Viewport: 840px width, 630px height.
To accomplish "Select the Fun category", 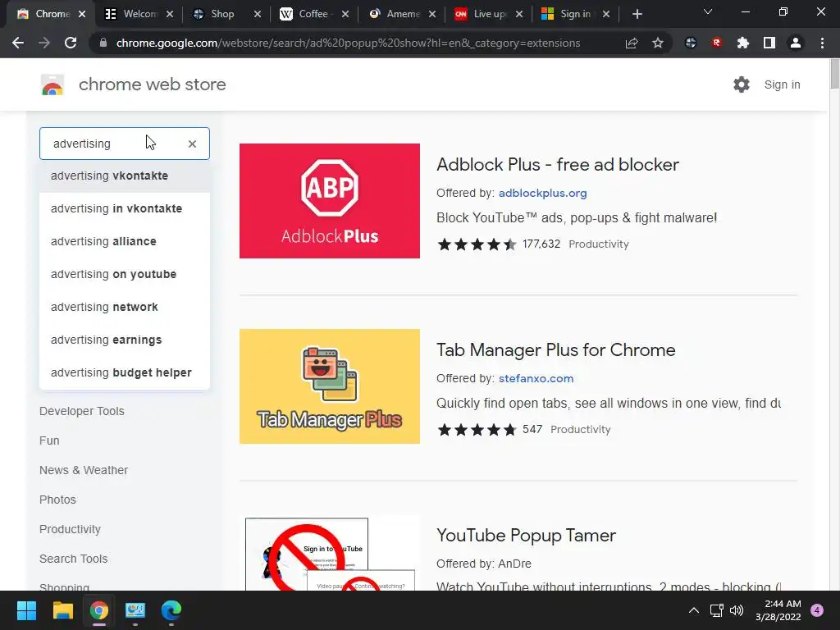I will 49,441.
